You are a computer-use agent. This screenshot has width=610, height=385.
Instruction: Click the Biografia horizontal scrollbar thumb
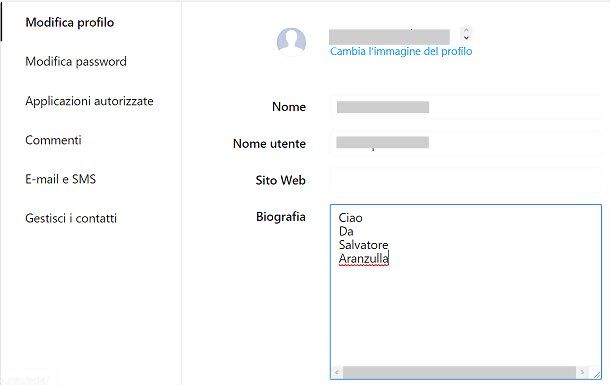[x=459, y=372]
